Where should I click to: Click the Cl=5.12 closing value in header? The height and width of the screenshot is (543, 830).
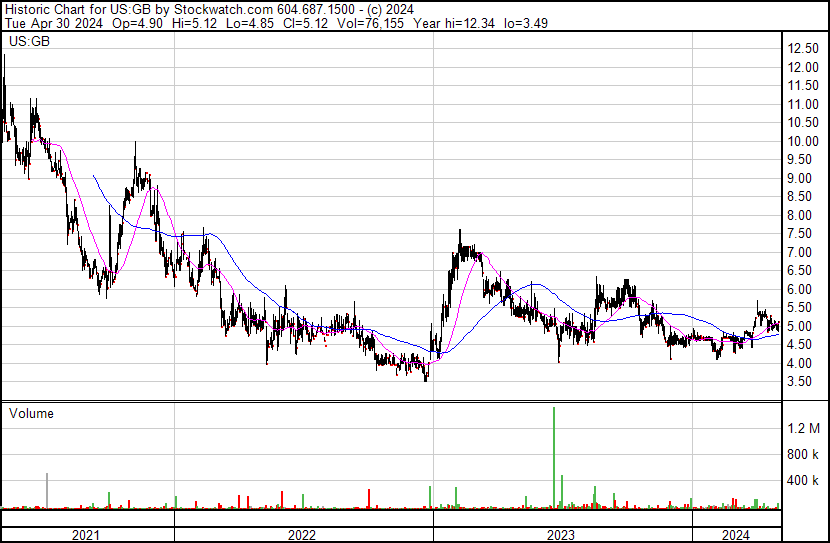tap(304, 23)
